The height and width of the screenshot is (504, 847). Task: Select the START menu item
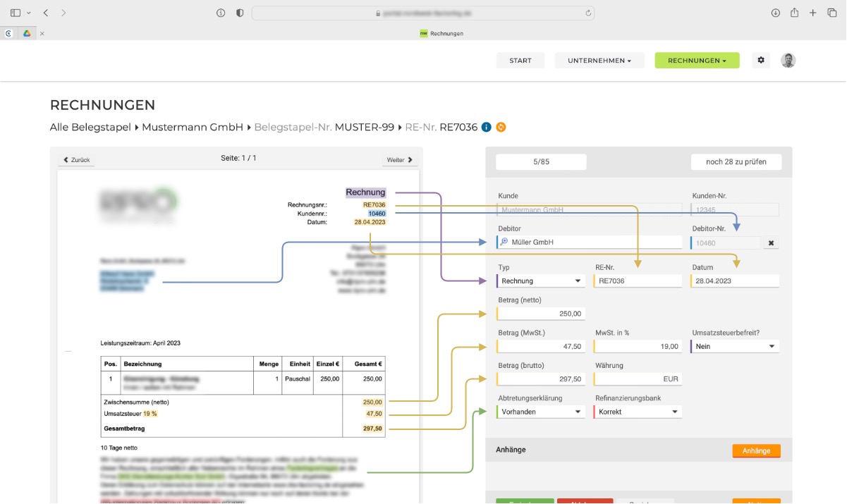[x=520, y=60]
